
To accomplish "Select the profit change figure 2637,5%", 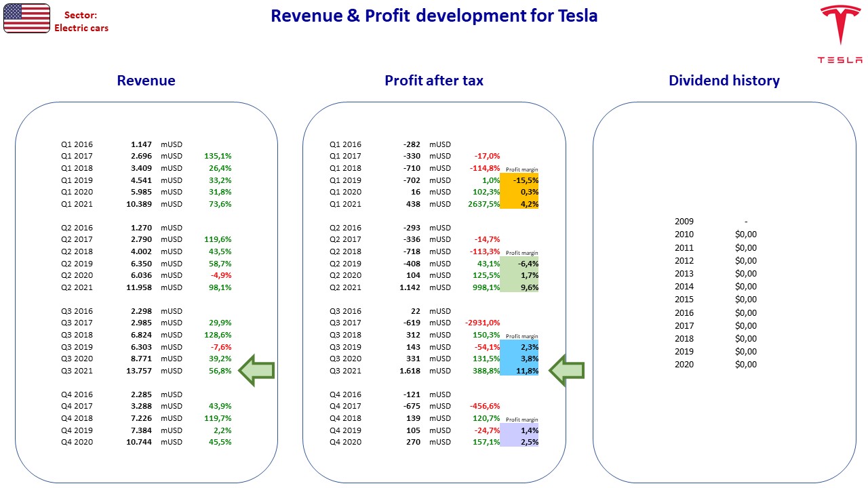I will 484,204.
